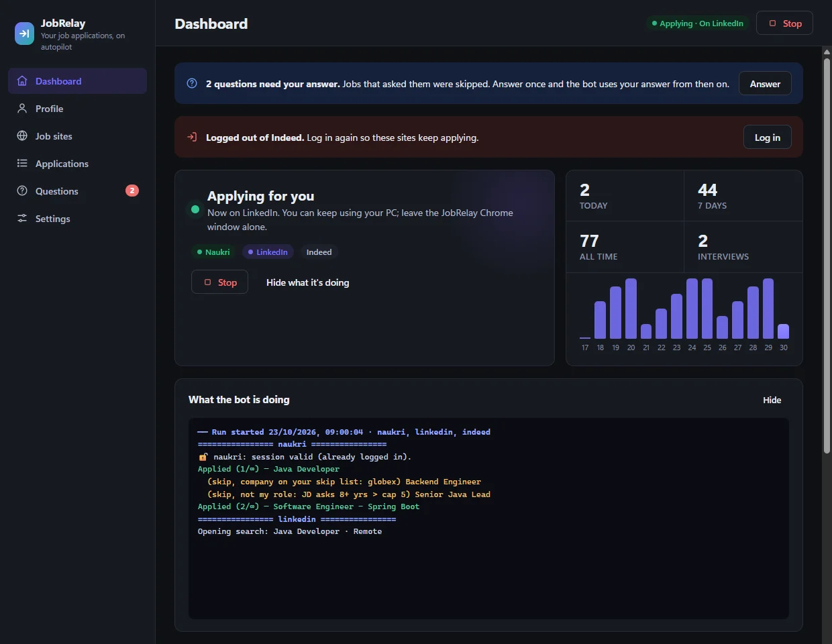This screenshot has width=832, height=644.
Task: Select the Naukri site chip
Action: 213,252
